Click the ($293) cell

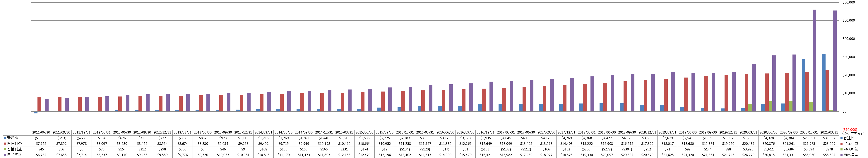pos(61,138)
